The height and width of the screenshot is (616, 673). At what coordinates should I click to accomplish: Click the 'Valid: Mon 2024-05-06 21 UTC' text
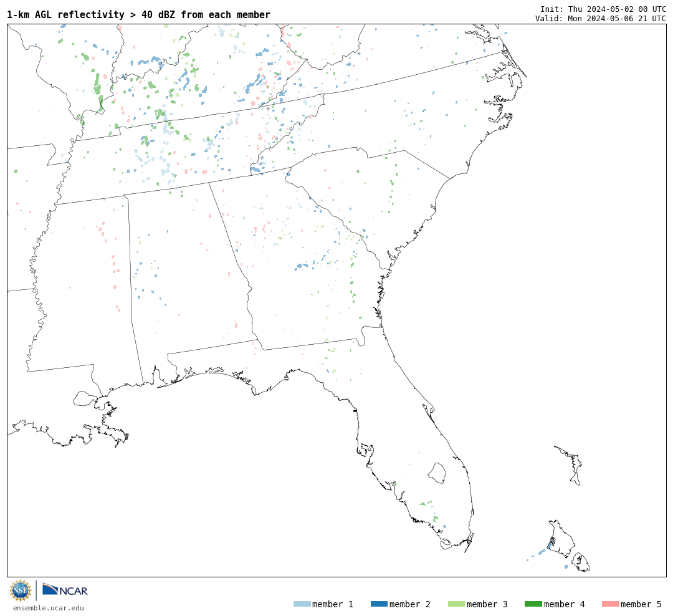tap(601, 19)
